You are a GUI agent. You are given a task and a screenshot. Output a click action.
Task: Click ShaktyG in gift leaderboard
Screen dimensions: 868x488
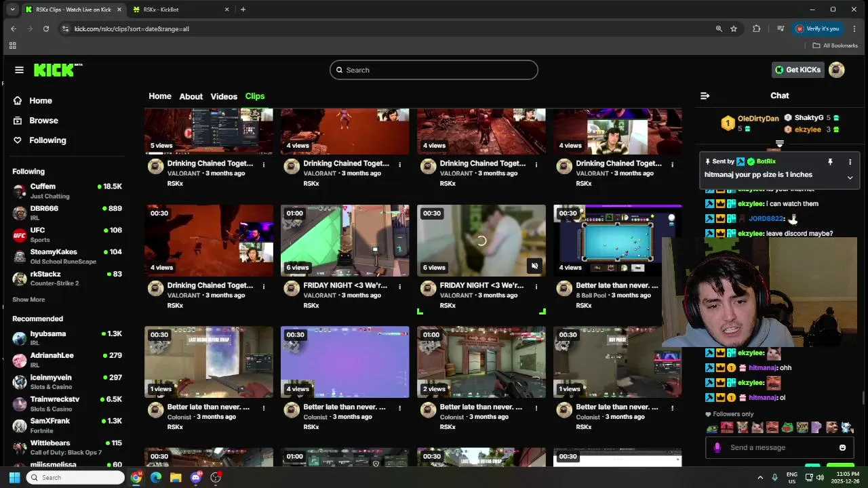(x=809, y=118)
